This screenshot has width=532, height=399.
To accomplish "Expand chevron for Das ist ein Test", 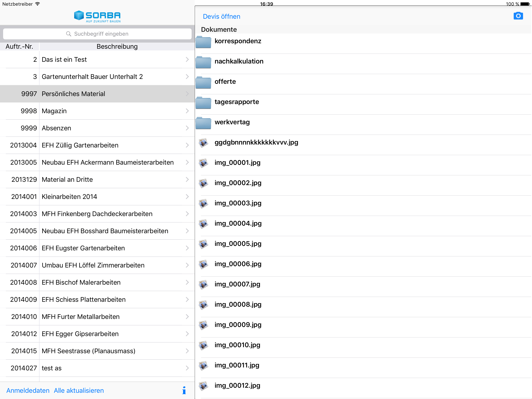I will tap(187, 59).
